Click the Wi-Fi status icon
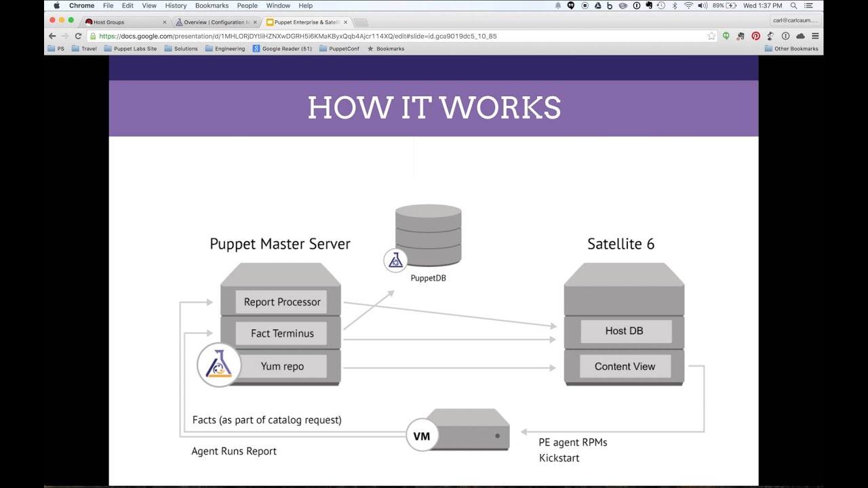The image size is (868, 488). 688,5
